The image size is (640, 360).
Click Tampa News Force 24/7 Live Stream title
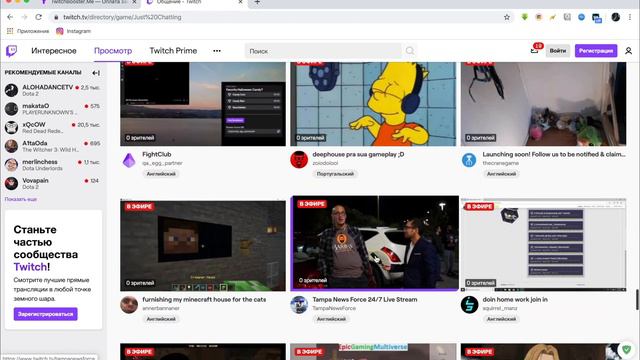(364, 299)
